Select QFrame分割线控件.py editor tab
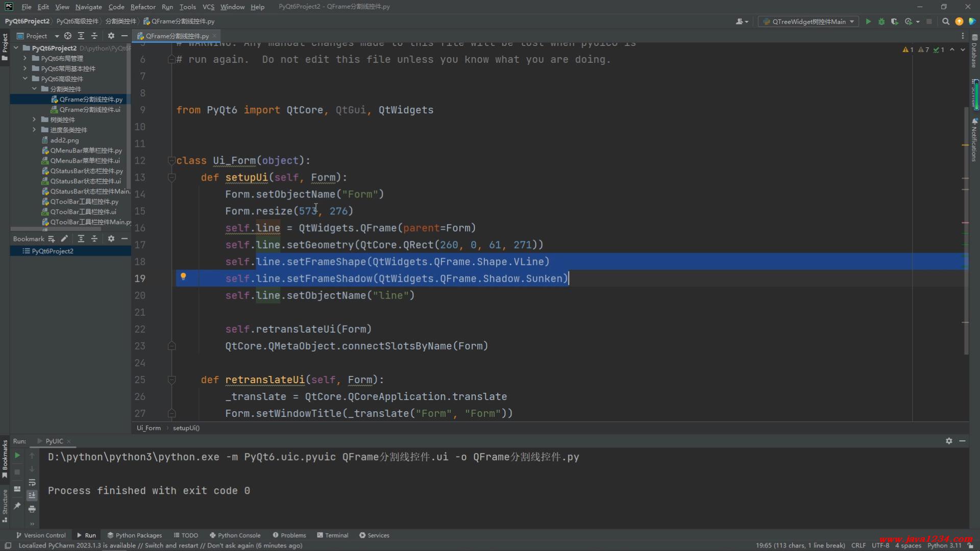This screenshot has width=980, height=551. click(x=177, y=36)
